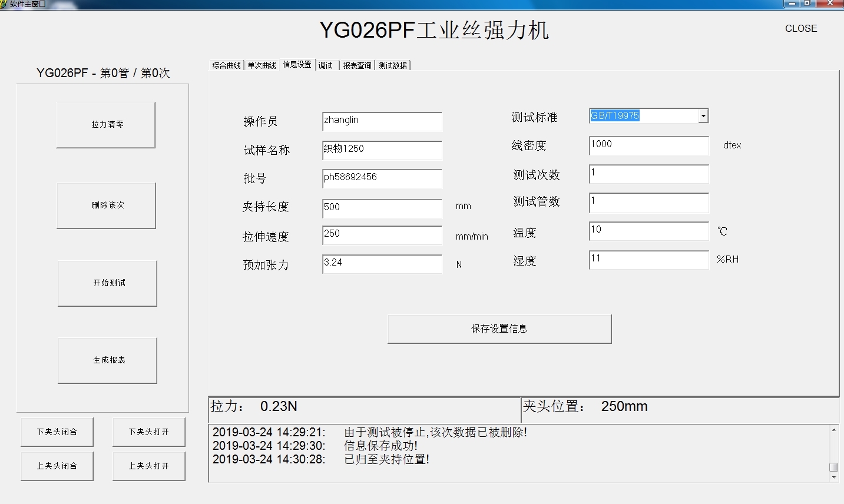Viewport: 844px width, 504px height.
Task: Open the 调试 tab
Action: 326,65
